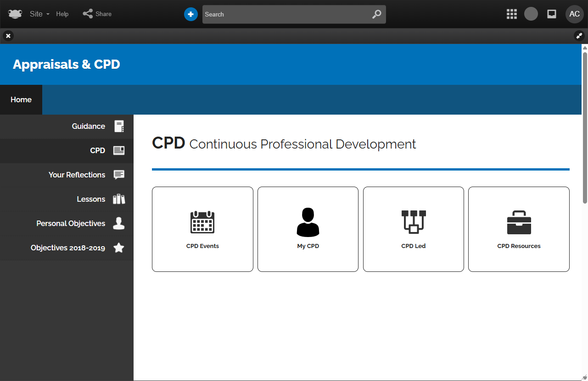Screen dimensions: 588x381
Task: Go to Objectives 2018-2019 page
Action: (68, 248)
